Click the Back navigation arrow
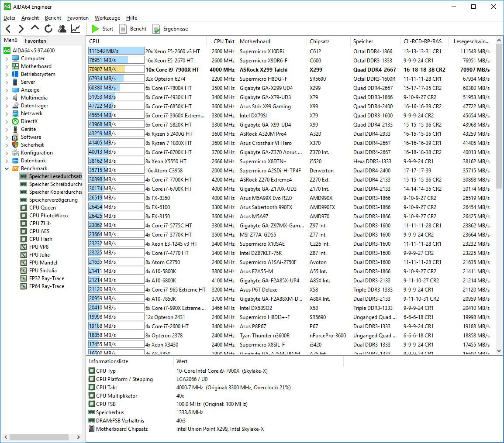 (x=9, y=29)
